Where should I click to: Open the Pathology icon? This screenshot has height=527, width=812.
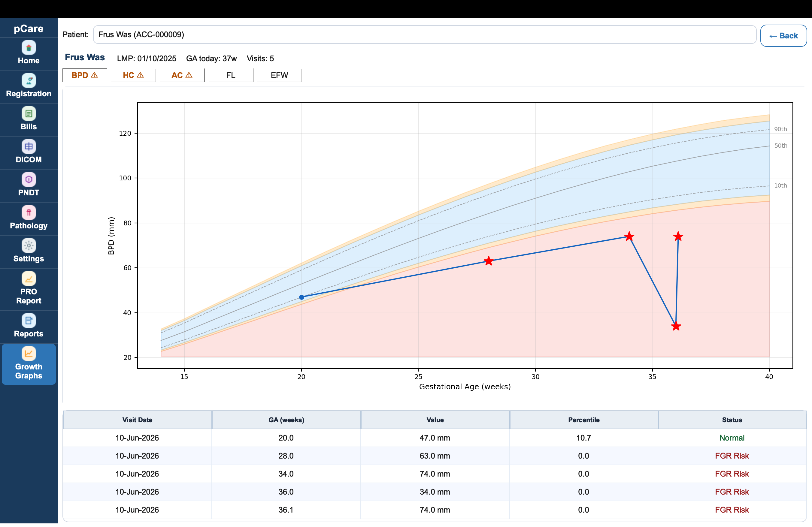29,213
